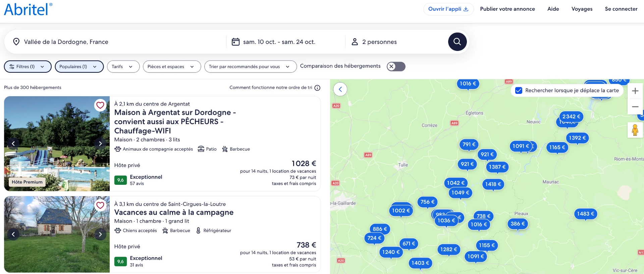Go to next photo of Vacances au calme
This screenshot has width=644, height=274.
point(100,234)
